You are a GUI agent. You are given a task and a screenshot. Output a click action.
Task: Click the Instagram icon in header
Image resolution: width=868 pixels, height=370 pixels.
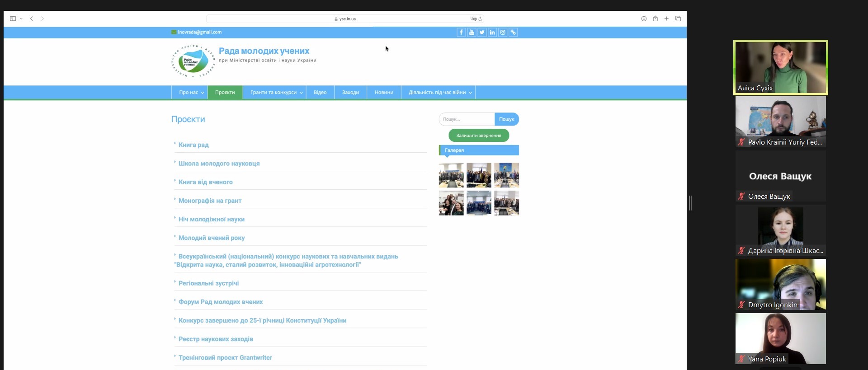(x=503, y=33)
